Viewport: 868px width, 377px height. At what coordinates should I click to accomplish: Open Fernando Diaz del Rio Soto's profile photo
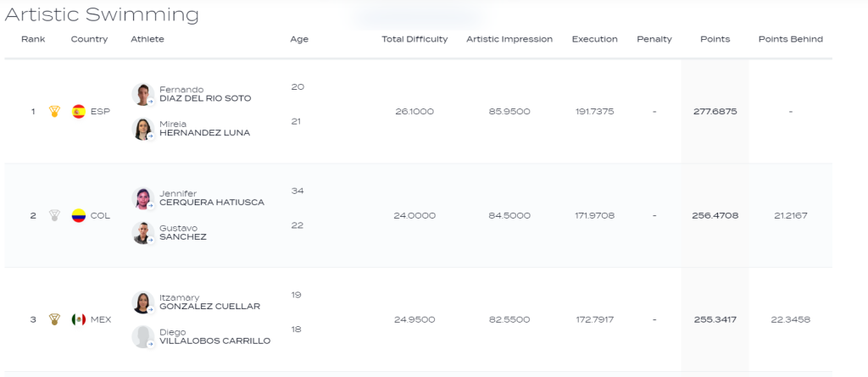tap(142, 94)
